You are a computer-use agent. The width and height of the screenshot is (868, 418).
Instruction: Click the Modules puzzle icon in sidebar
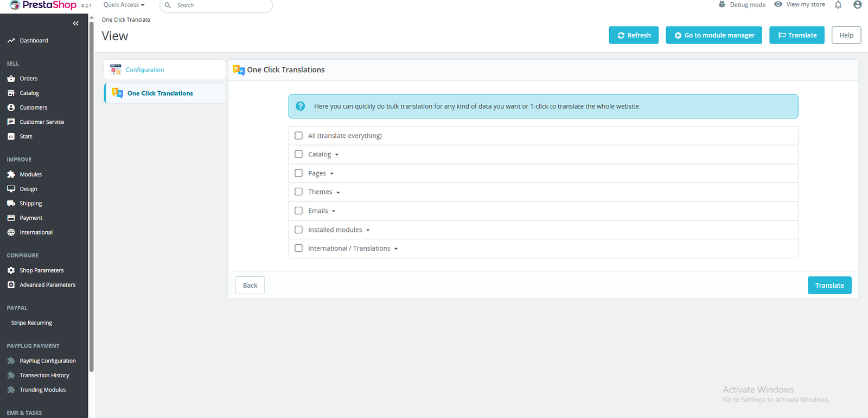[11, 174]
